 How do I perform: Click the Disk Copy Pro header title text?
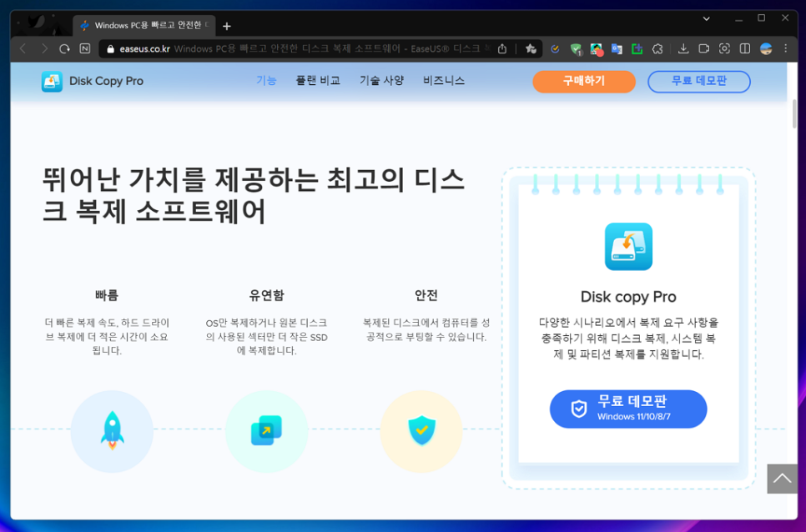click(x=107, y=81)
